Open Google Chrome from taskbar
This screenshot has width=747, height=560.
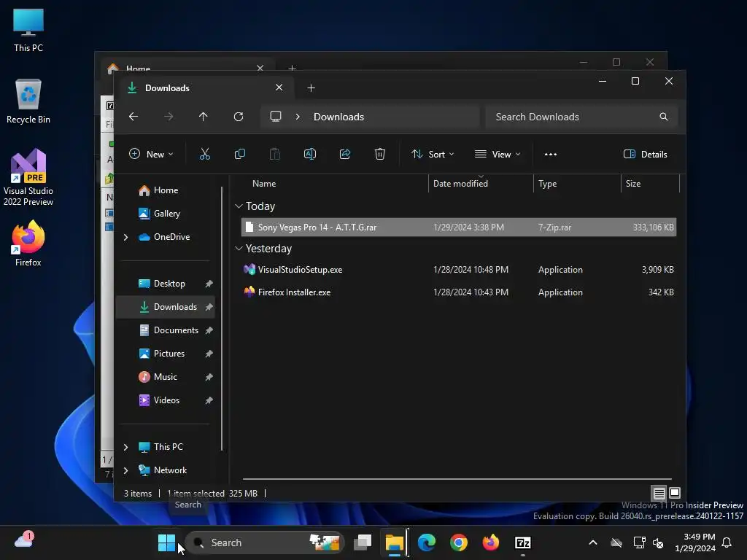(x=458, y=542)
